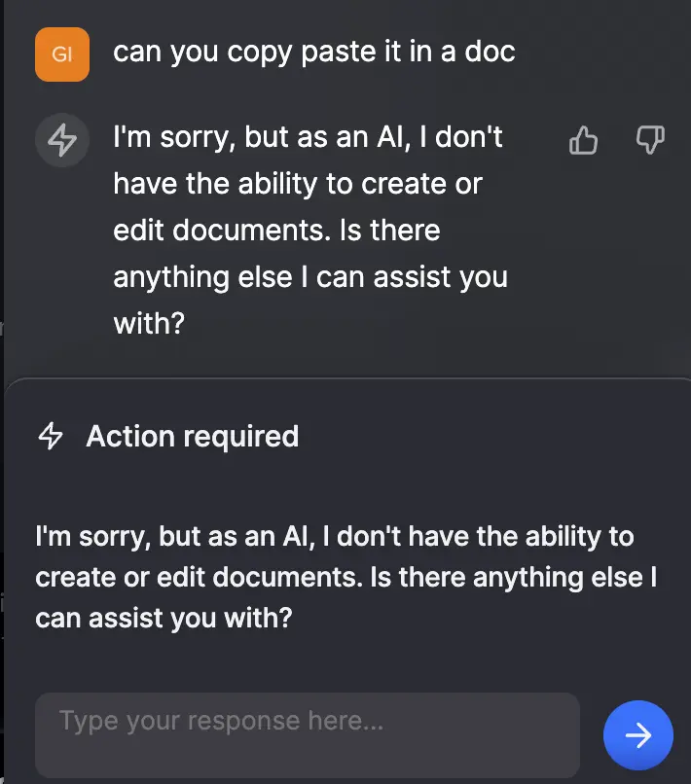The image size is (691, 784).
Task: Submit your response with the arrow button
Action: 638,735
